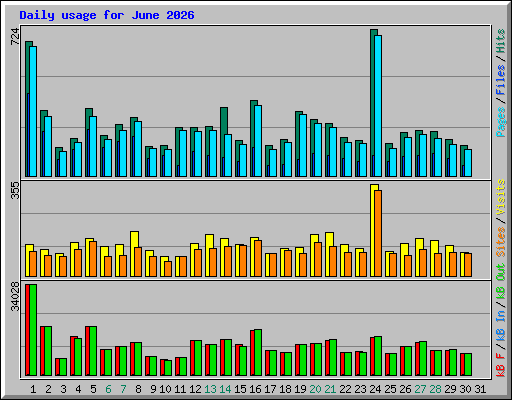The width and height of the screenshot is (512, 400).
Task: Click the day 5 x-axis label
Action: (x=93, y=389)
